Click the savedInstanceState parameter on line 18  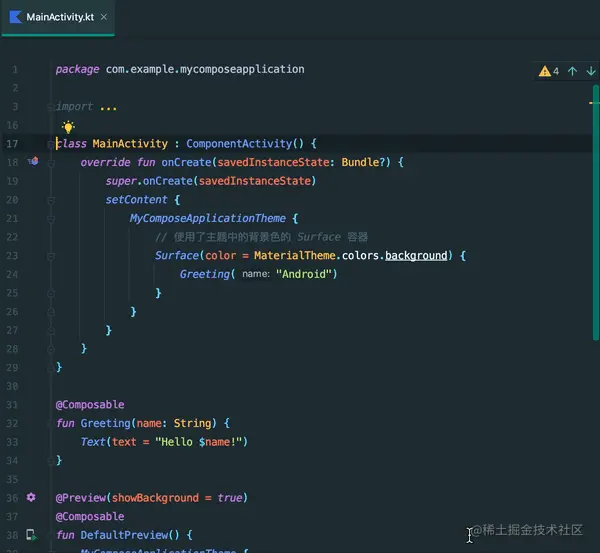[273, 162]
